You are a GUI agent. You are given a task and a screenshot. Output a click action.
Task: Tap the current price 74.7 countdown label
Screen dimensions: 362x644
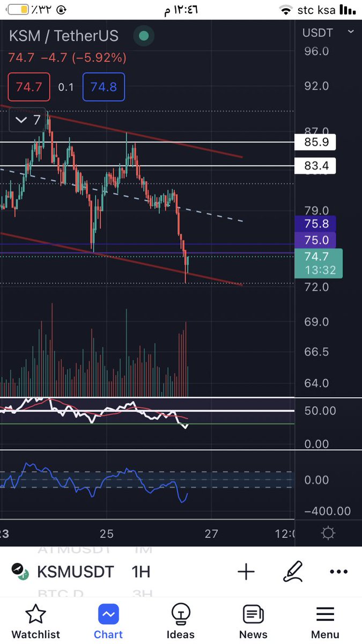(319, 263)
